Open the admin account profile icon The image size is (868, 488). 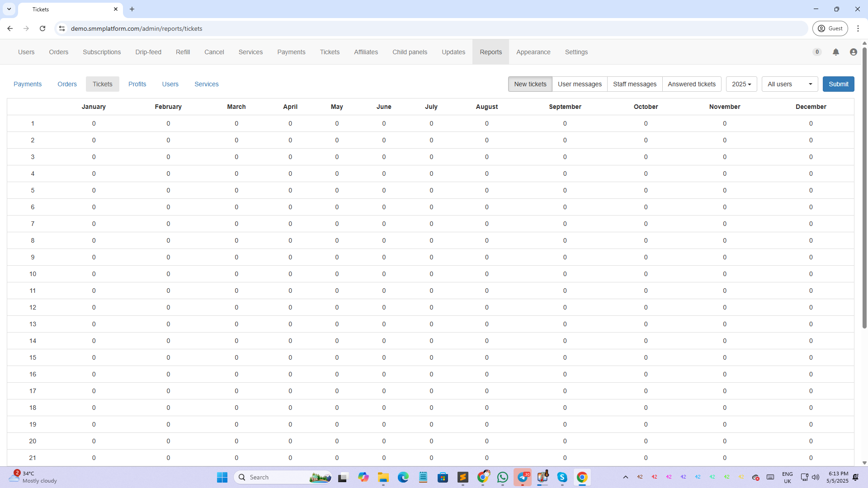point(853,52)
